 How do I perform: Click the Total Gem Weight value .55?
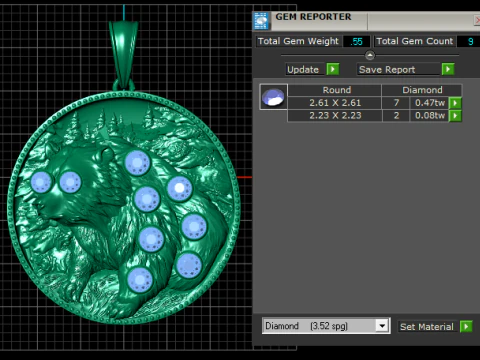pos(356,42)
